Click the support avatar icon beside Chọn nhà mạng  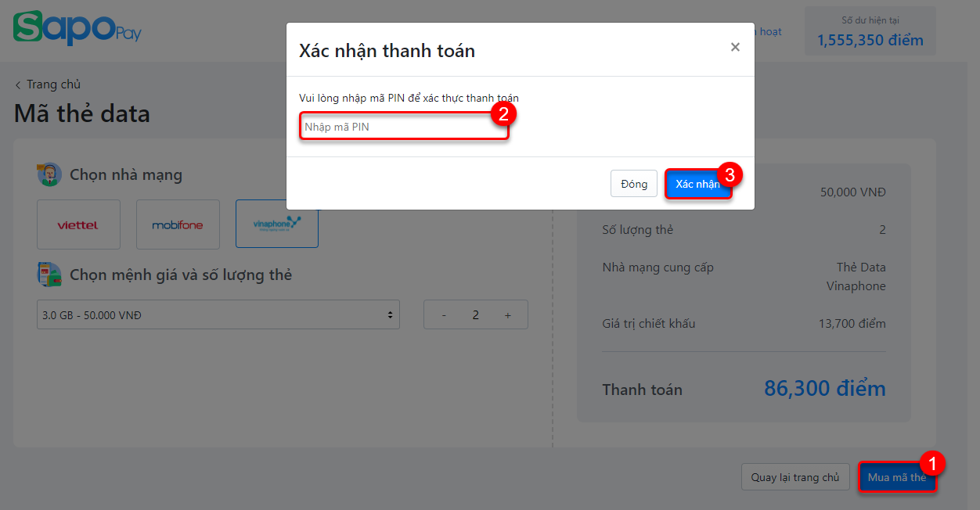tap(49, 174)
